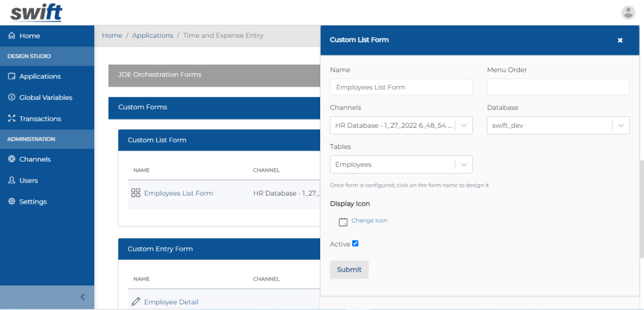Select Global Variables in the sidebar
The image size is (644, 310).
coord(45,97)
